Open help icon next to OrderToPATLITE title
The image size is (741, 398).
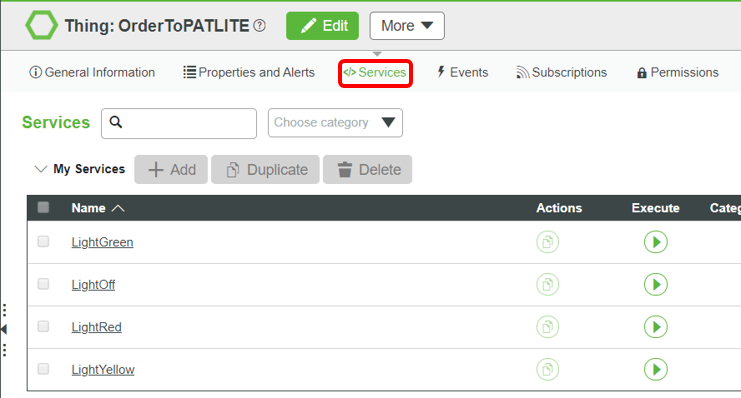click(259, 26)
